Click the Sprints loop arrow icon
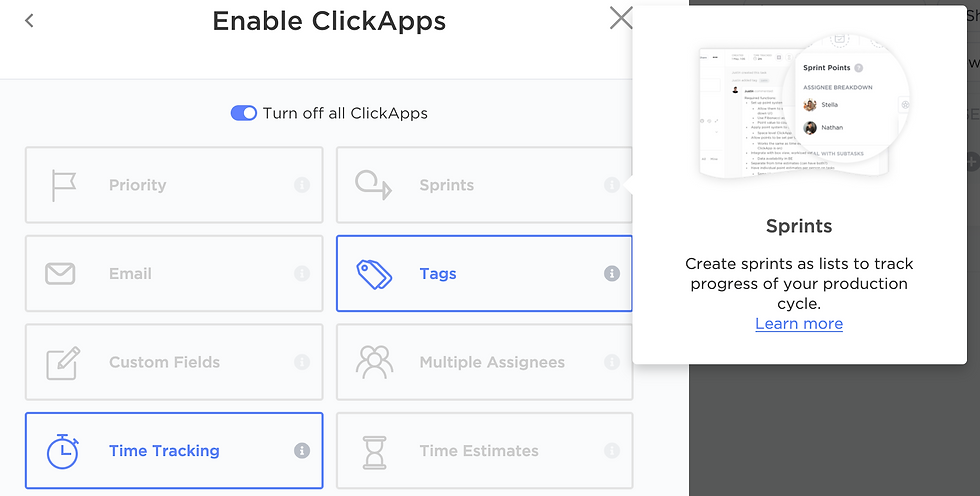Viewport: 980px width, 496px height. [x=373, y=185]
